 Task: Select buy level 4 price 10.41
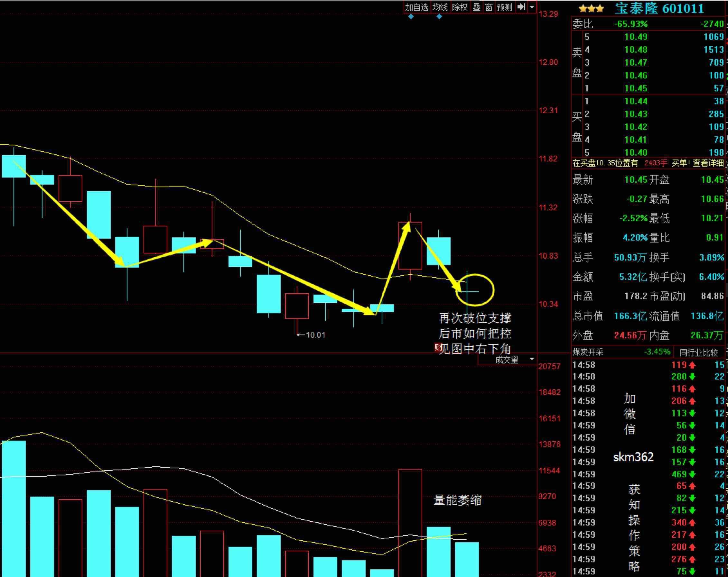[x=636, y=140]
